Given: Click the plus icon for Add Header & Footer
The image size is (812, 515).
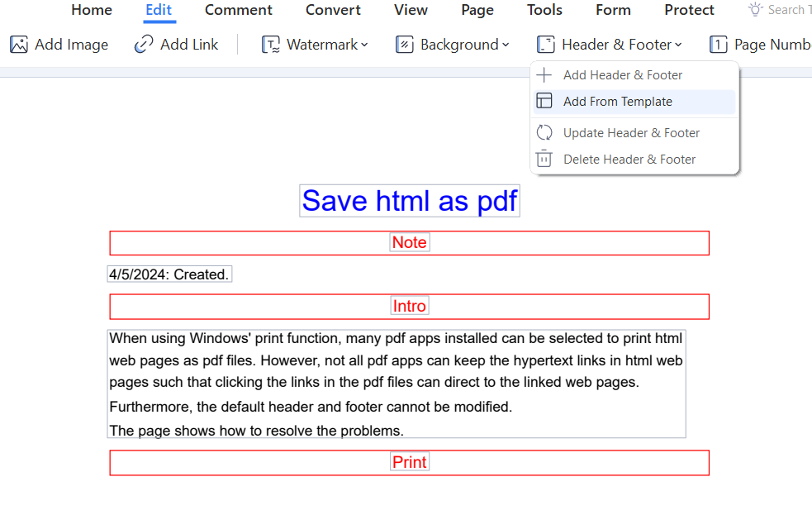Looking at the screenshot, I should pyautogui.click(x=544, y=75).
